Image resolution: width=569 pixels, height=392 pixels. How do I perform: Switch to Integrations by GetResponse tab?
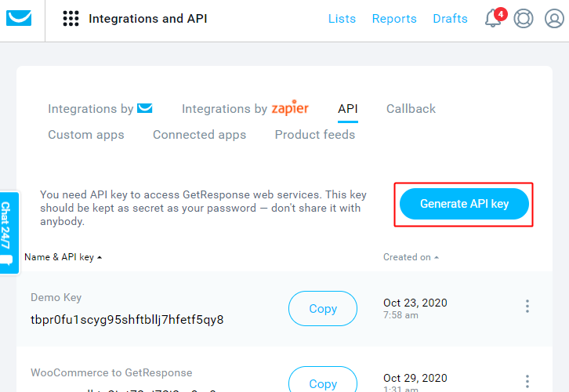100,108
